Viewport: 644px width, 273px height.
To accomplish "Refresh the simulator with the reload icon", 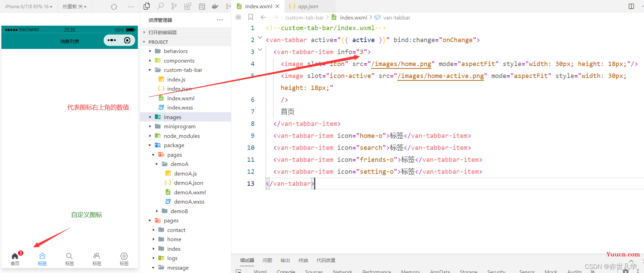I will click(x=114, y=6).
